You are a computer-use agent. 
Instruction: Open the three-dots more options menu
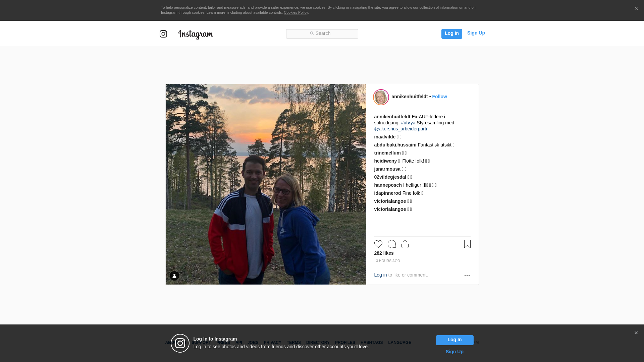(x=467, y=276)
